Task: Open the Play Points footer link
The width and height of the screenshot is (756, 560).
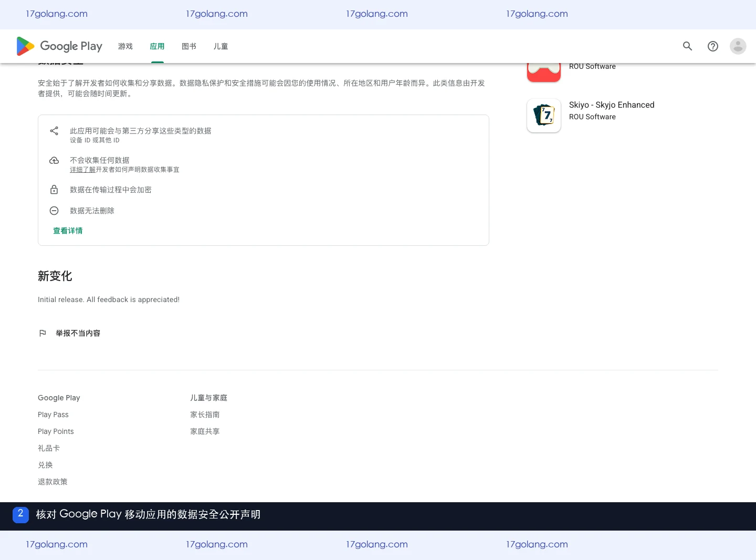Action: pos(56,431)
